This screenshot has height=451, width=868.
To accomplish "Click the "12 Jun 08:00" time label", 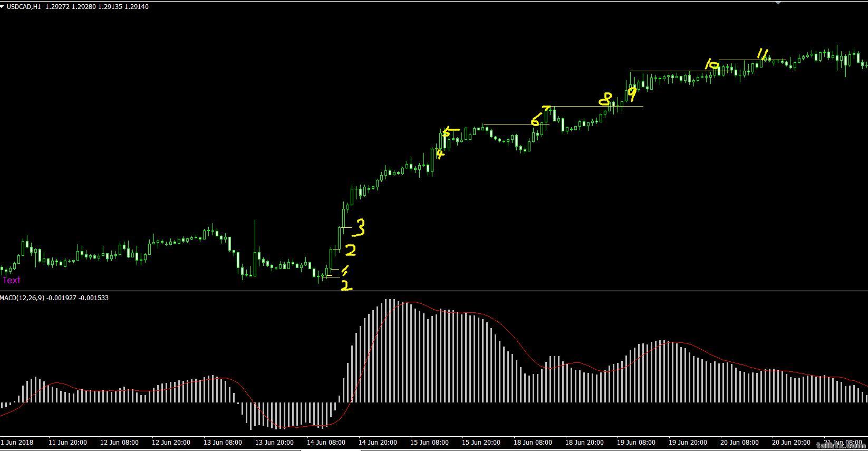I will (x=120, y=442).
